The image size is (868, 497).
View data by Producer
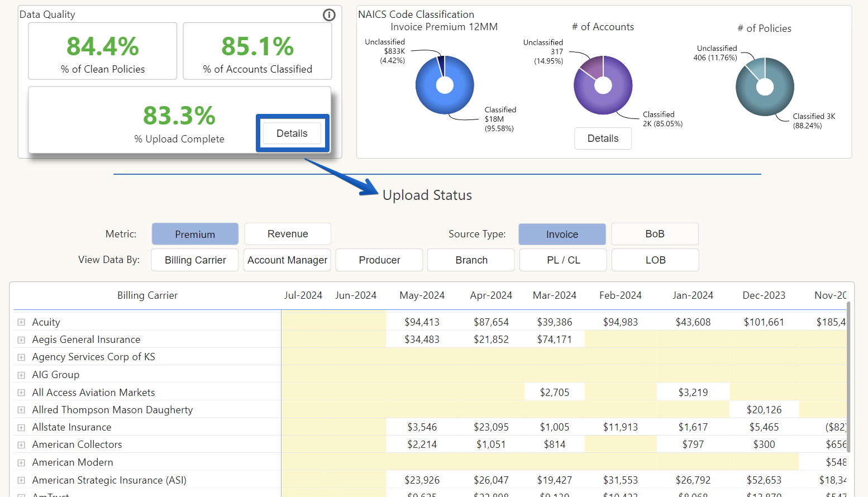(379, 260)
